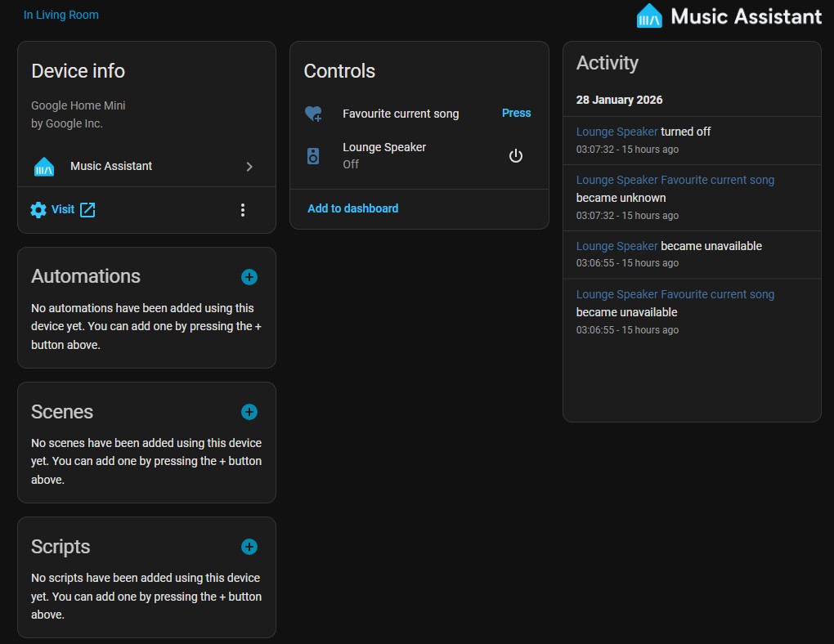The width and height of the screenshot is (834, 644).
Task: Open the In Living Room area link
Action: tap(61, 15)
